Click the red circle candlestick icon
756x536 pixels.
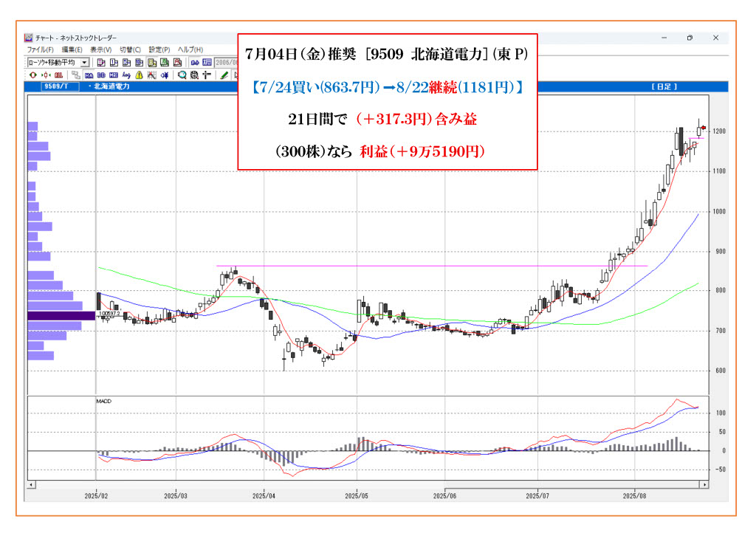[x=32, y=75]
